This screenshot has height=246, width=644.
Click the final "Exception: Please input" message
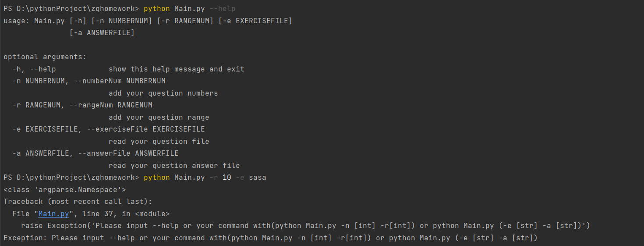(x=270, y=238)
